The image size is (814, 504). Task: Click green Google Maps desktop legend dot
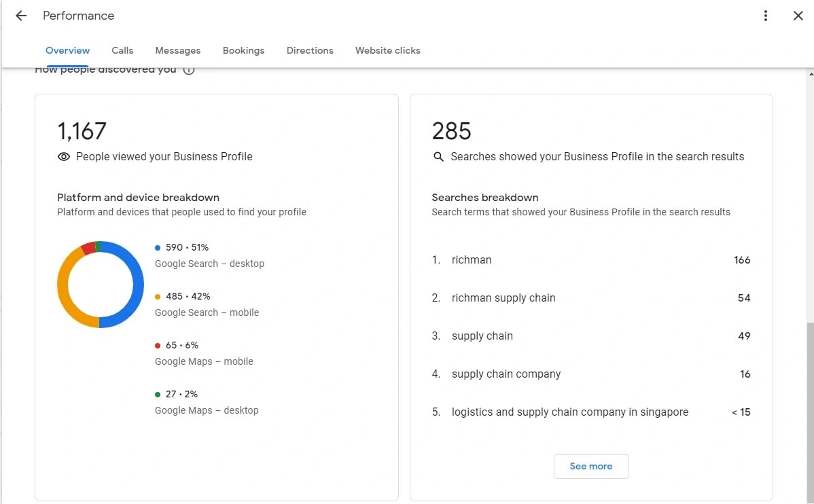(x=158, y=395)
